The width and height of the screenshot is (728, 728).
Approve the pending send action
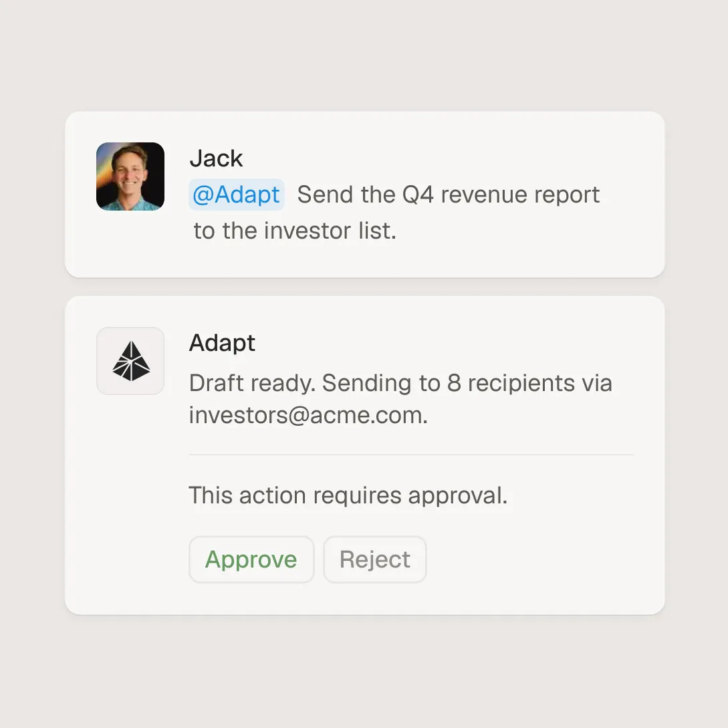251,560
